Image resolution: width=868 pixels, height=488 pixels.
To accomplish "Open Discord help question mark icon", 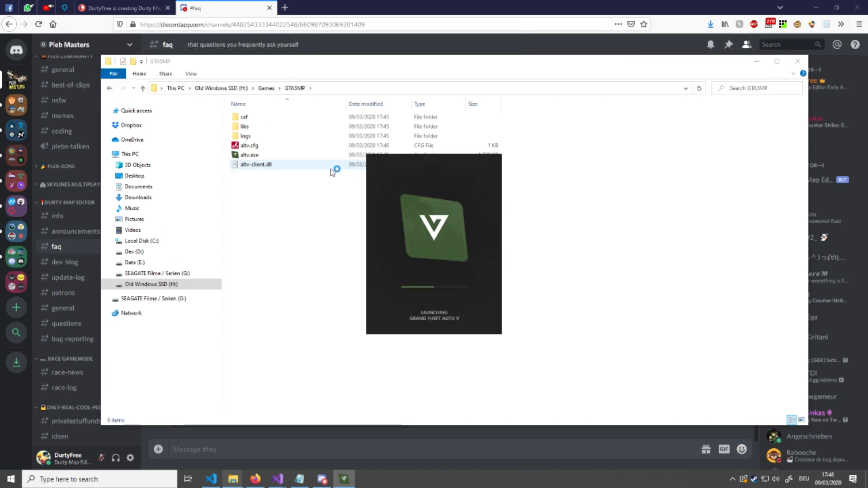I will pos(855,44).
